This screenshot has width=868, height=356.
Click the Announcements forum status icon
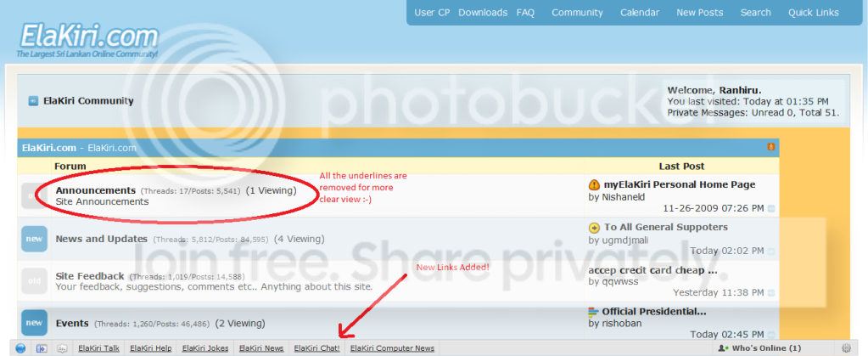(x=34, y=195)
